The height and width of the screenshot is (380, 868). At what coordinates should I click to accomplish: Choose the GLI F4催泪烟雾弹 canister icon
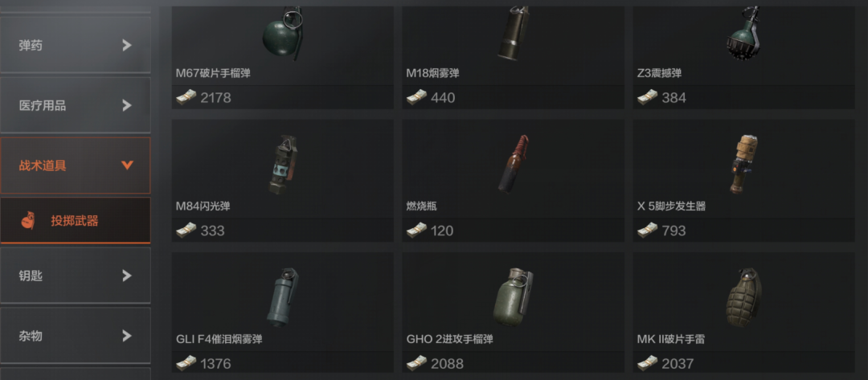pos(283,296)
